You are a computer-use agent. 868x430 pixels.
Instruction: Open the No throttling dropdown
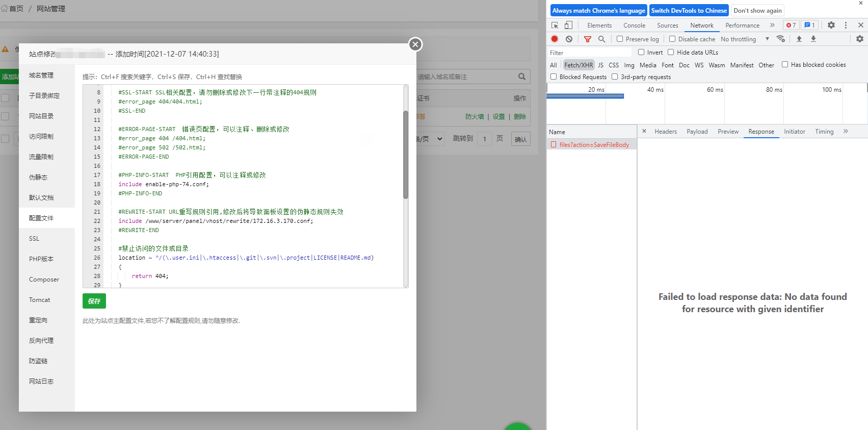[x=745, y=39]
